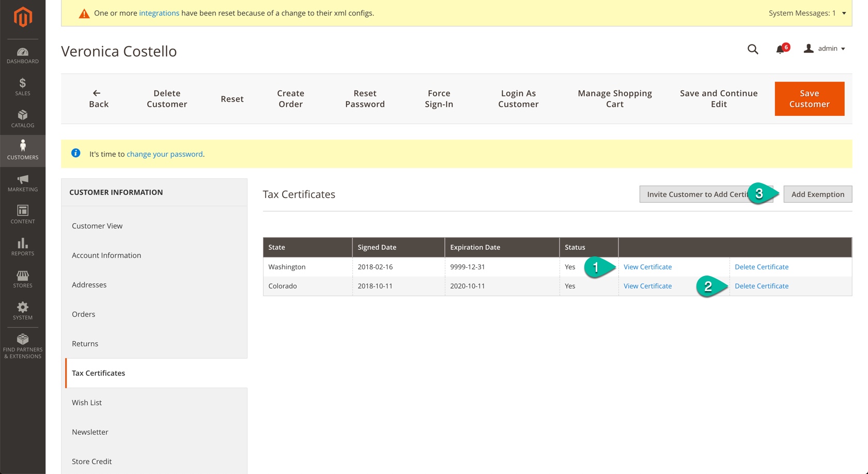This screenshot has height=474, width=868.
Task: View the Washington certificate
Action: pos(647,267)
